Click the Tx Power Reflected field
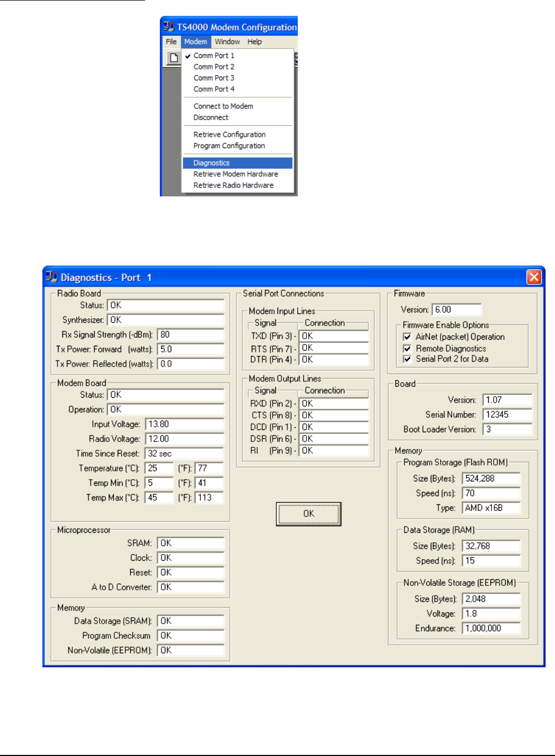Image resolution: width=555 pixels, height=756 pixels. [191, 364]
